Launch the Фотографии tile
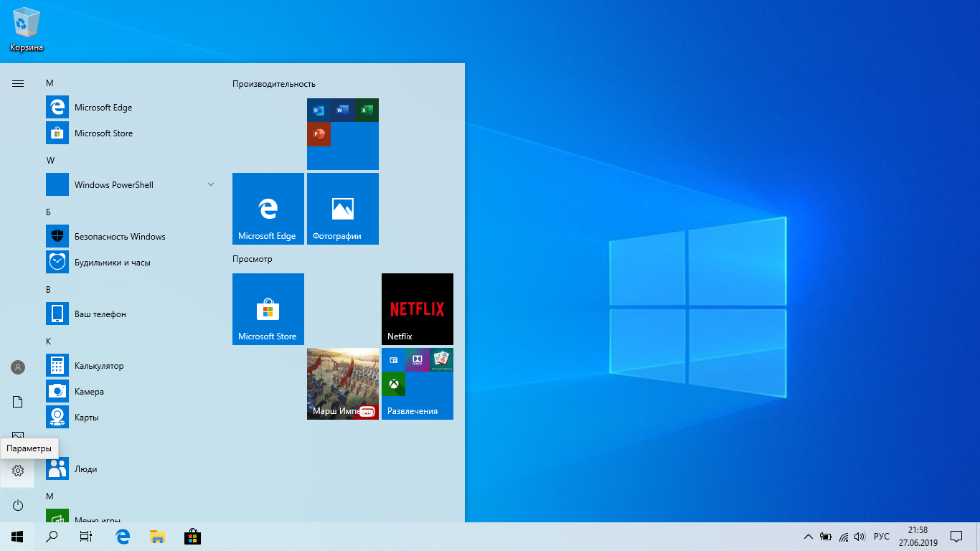This screenshot has height=551, width=980. [343, 209]
